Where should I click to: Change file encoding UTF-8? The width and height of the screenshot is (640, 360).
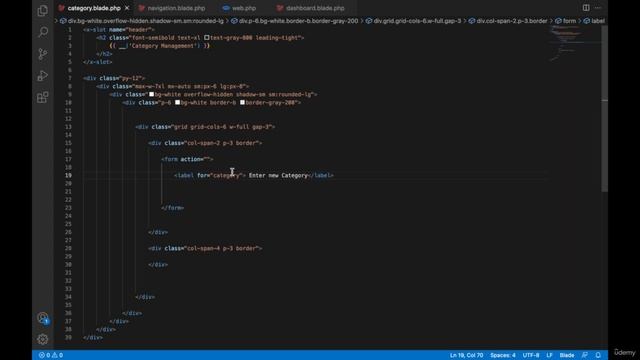[531, 355]
